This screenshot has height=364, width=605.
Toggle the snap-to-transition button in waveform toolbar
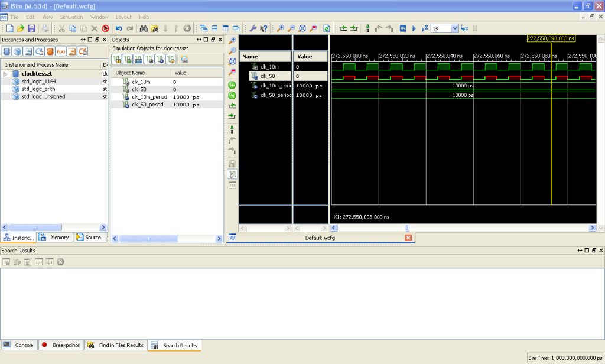pyautogui.click(x=232, y=174)
